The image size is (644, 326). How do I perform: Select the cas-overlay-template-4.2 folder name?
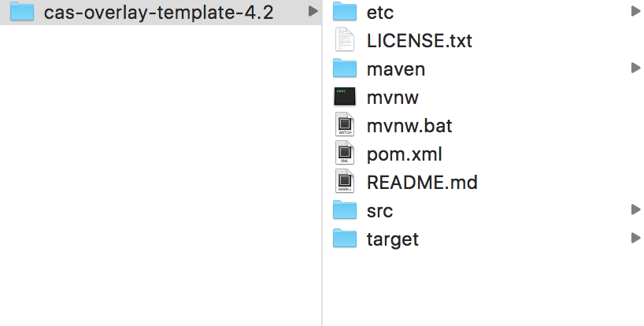(x=159, y=13)
